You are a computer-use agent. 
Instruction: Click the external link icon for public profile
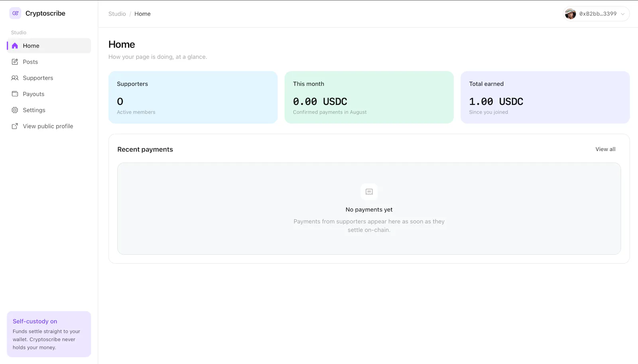15,126
